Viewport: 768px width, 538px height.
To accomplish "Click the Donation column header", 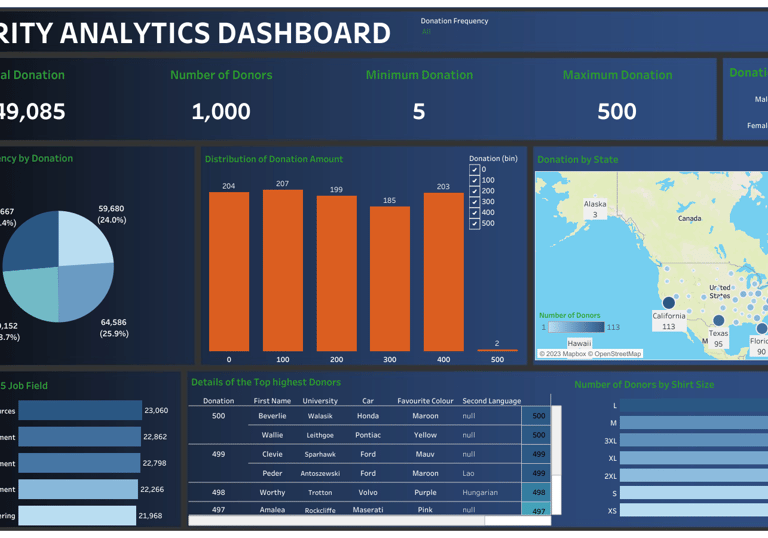I will (218, 401).
